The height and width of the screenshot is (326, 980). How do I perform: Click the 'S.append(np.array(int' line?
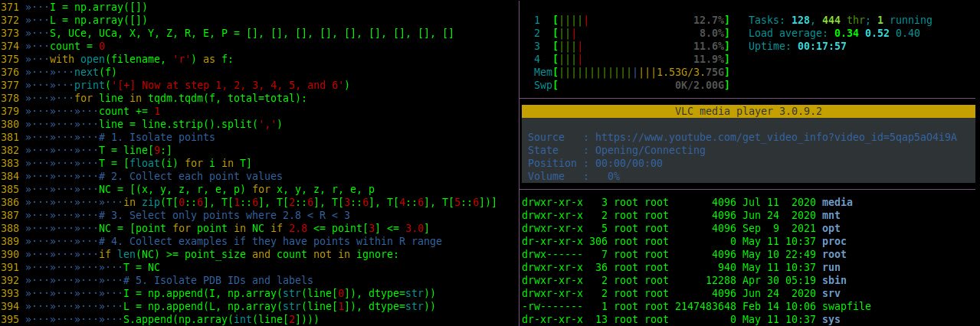click(x=221, y=319)
